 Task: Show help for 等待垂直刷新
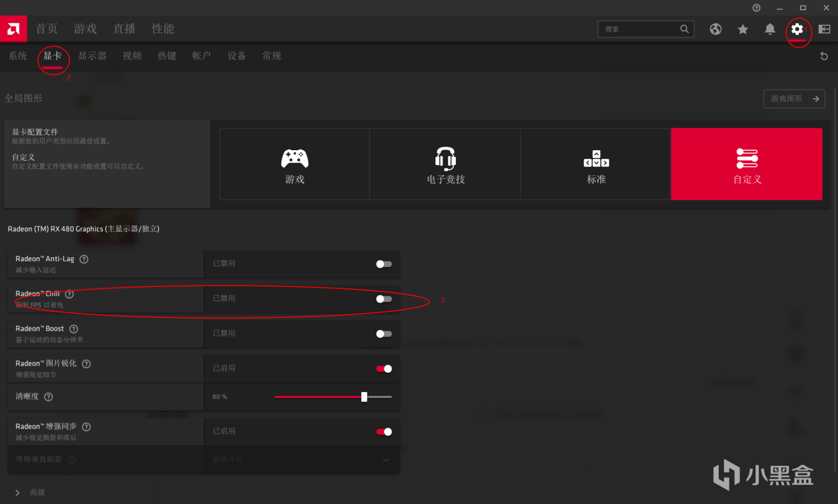click(x=72, y=460)
